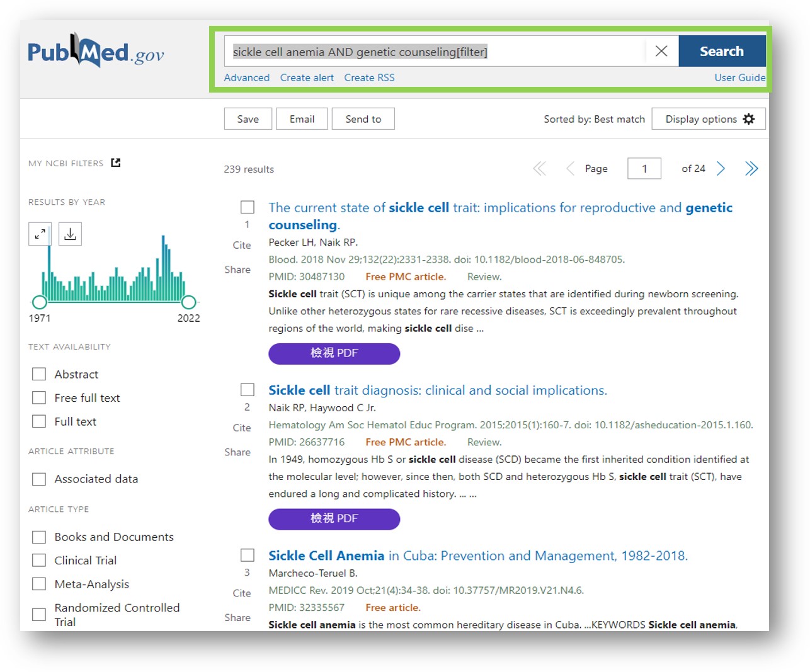Click Share for result 1
810x672 pixels.
click(x=237, y=270)
